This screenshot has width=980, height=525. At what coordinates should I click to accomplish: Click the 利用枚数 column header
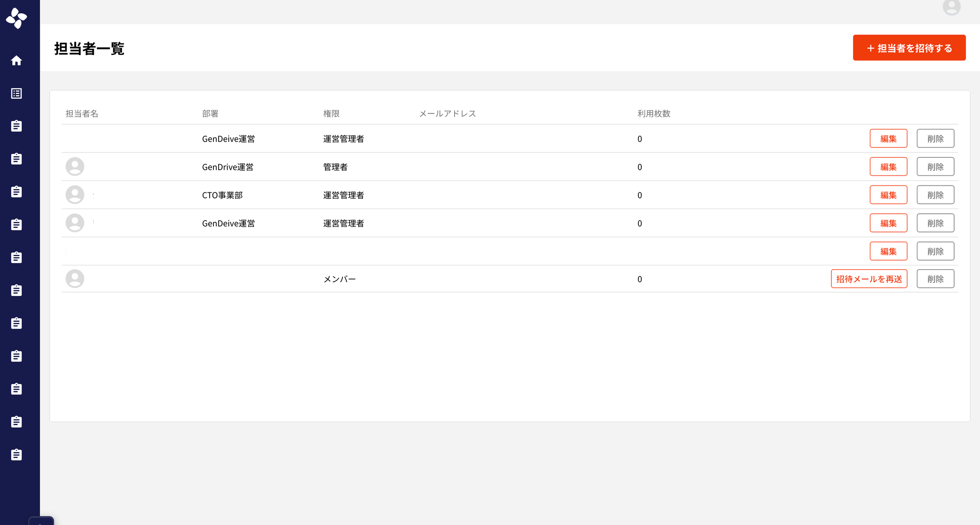[654, 114]
